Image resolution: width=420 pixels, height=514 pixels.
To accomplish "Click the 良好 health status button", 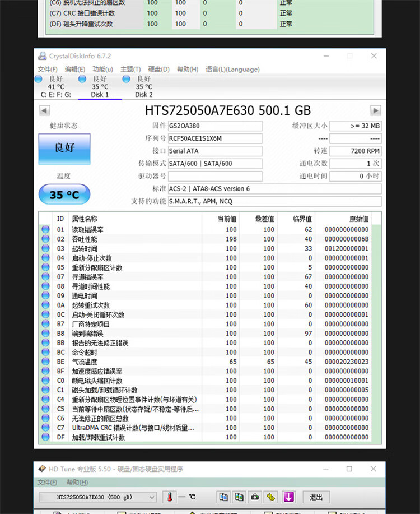I will click(x=64, y=149).
